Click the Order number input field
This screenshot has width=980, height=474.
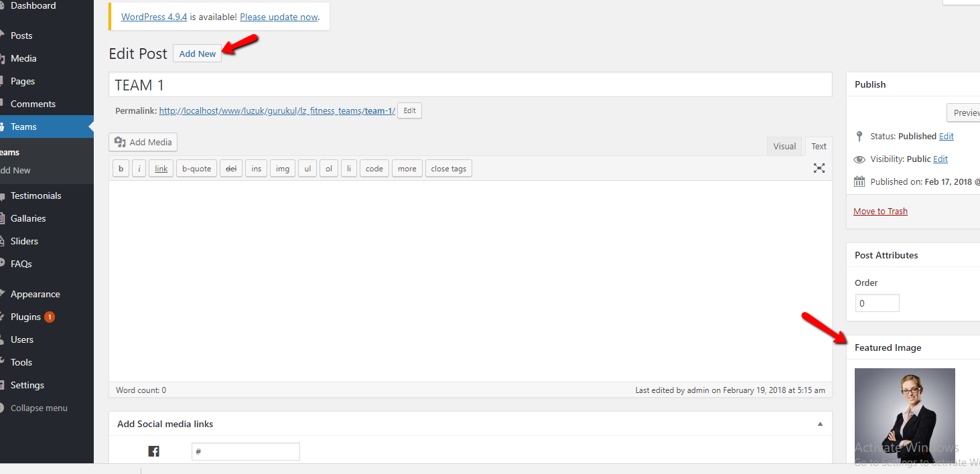[x=877, y=303]
